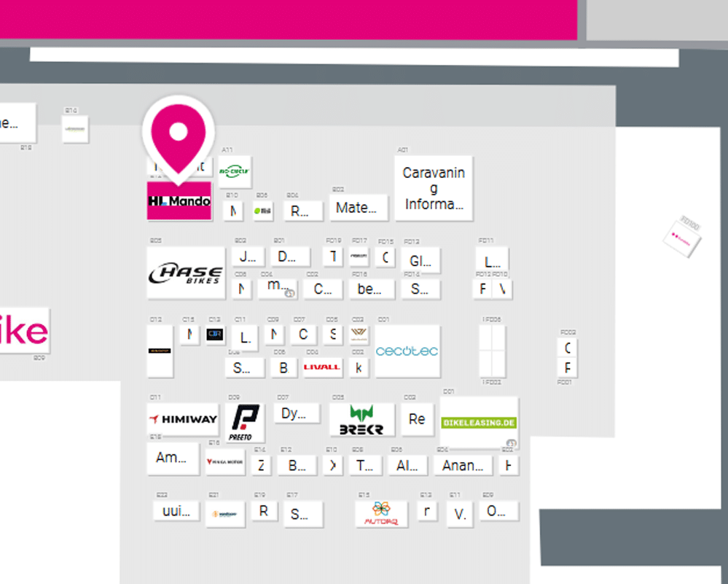
Task: Open the Gl... booth
Action: coord(421,260)
